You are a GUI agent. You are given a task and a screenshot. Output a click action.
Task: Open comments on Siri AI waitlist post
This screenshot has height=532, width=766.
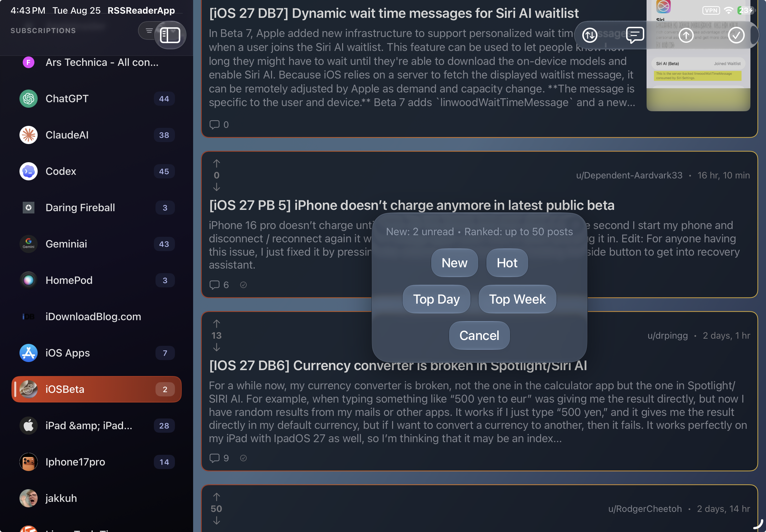click(x=219, y=125)
